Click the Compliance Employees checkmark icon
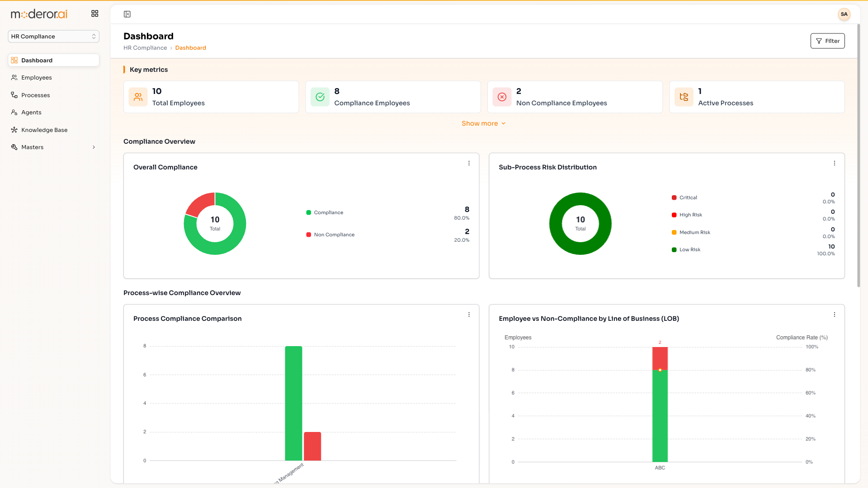This screenshot has width=868, height=488. (320, 97)
